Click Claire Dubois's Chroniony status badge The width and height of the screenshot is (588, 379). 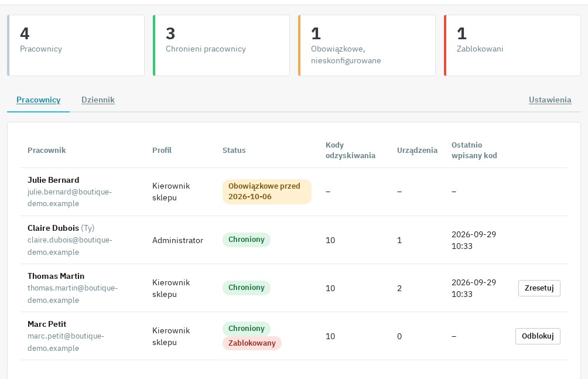(x=247, y=240)
